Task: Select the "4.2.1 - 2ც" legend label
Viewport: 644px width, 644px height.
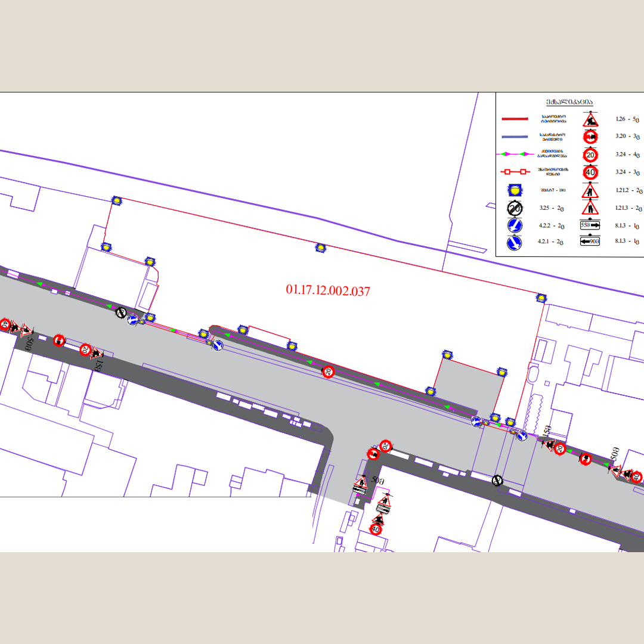Action: (x=551, y=242)
